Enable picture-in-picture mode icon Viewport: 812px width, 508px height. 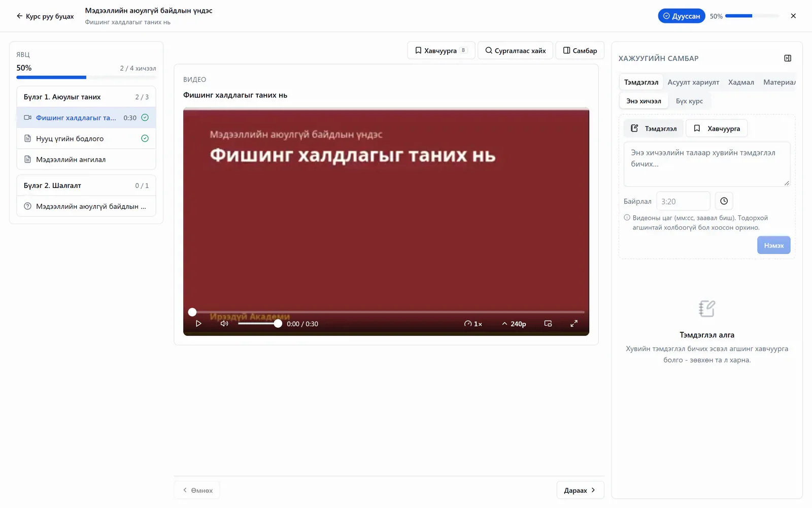(x=548, y=324)
